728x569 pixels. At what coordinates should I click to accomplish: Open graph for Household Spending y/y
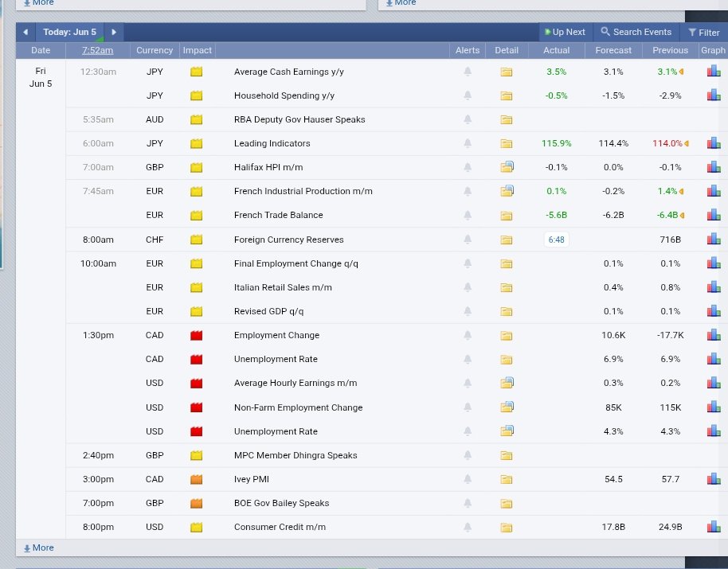[714, 95]
